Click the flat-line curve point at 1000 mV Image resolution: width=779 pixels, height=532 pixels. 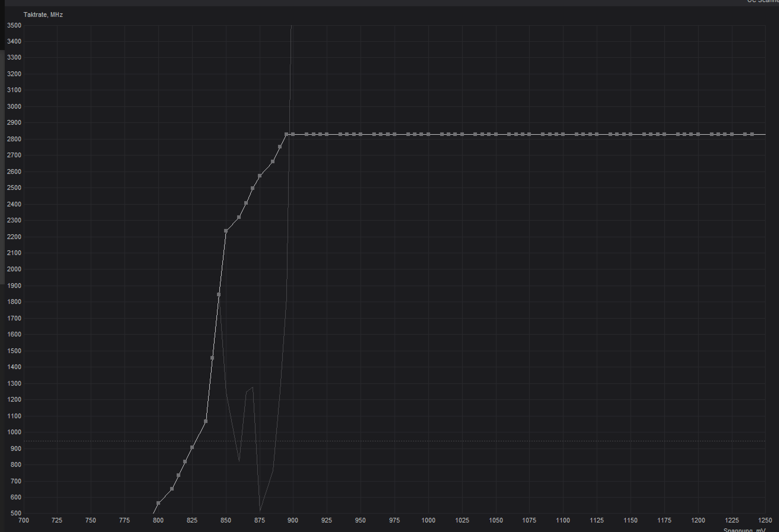point(428,134)
